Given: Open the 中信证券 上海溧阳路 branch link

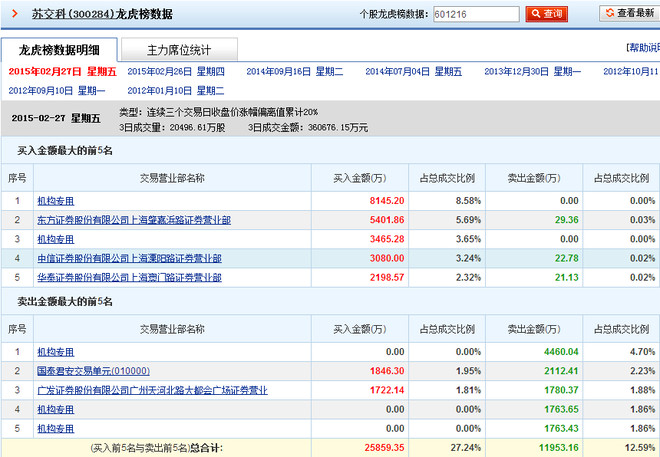Looking at the screenshot, I should click(129, 258).
